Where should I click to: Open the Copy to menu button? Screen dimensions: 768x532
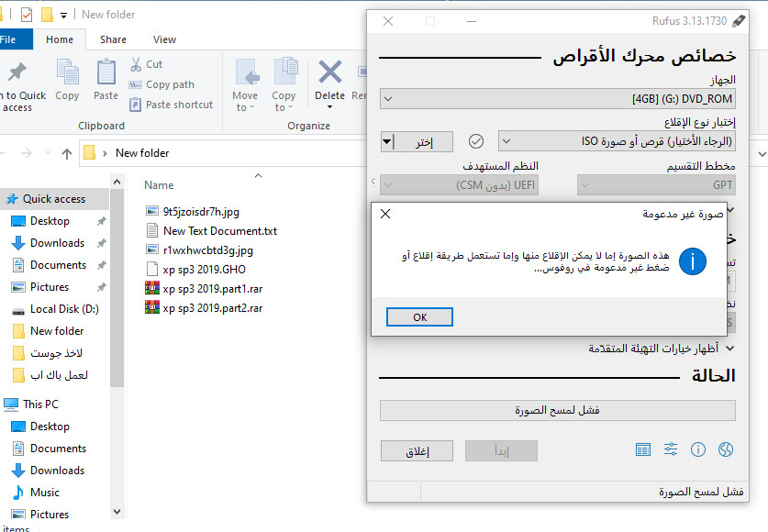tap(284, 85)
